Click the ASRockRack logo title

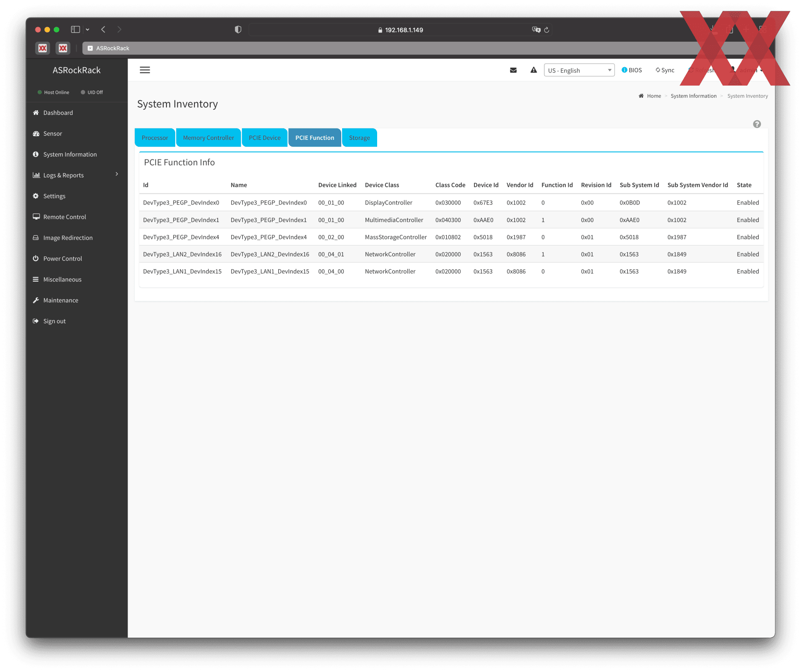[x=76, y=70]
